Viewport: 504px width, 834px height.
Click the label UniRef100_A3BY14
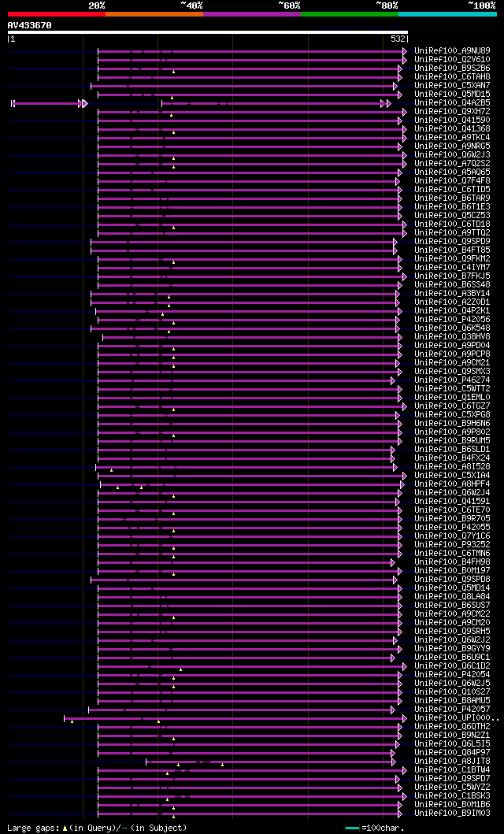453,294
